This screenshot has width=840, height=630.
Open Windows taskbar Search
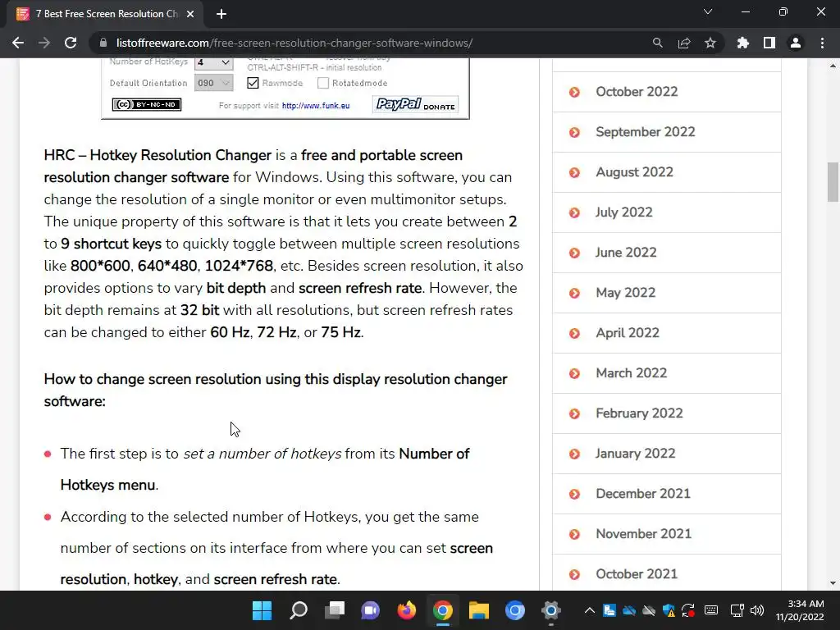pyautogui.click(x=299, y=610)
